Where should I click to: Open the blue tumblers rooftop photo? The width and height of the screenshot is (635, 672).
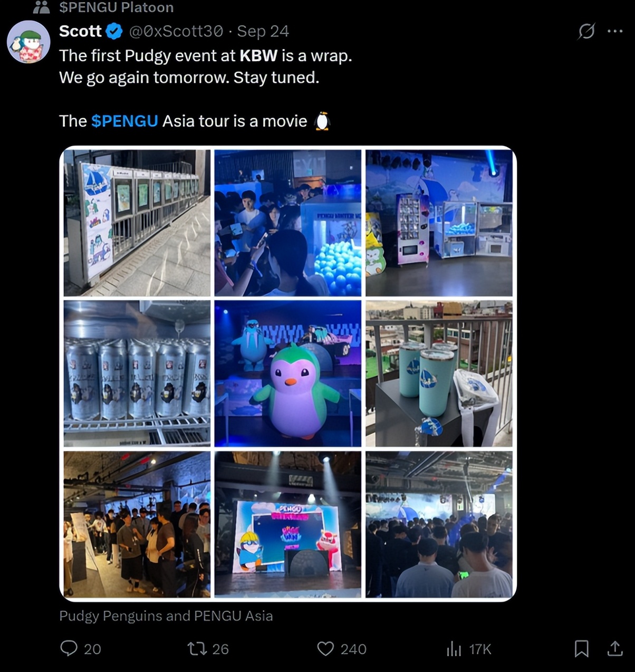coord(439,373)
